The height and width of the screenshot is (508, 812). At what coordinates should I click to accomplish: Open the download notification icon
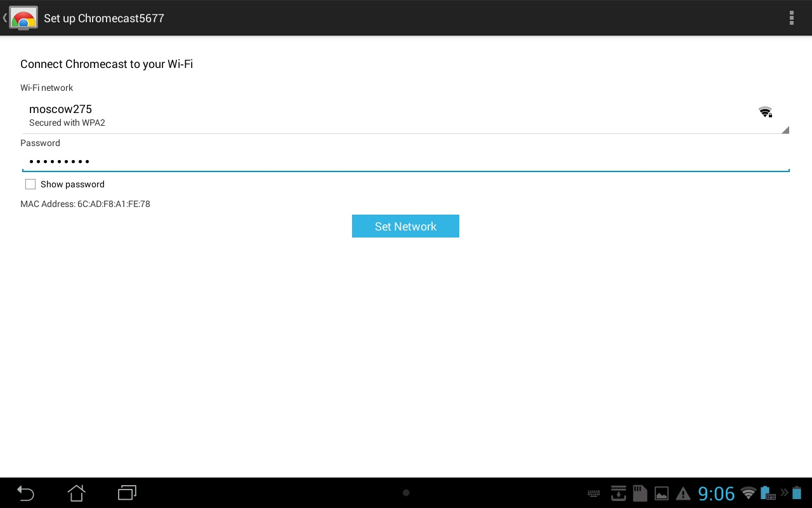[619, 493]
